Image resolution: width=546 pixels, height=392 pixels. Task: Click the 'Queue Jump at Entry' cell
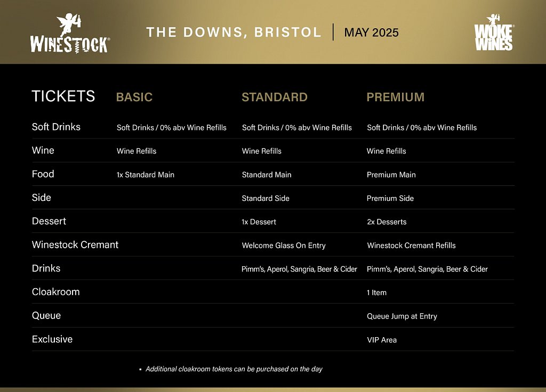(402, 316)
